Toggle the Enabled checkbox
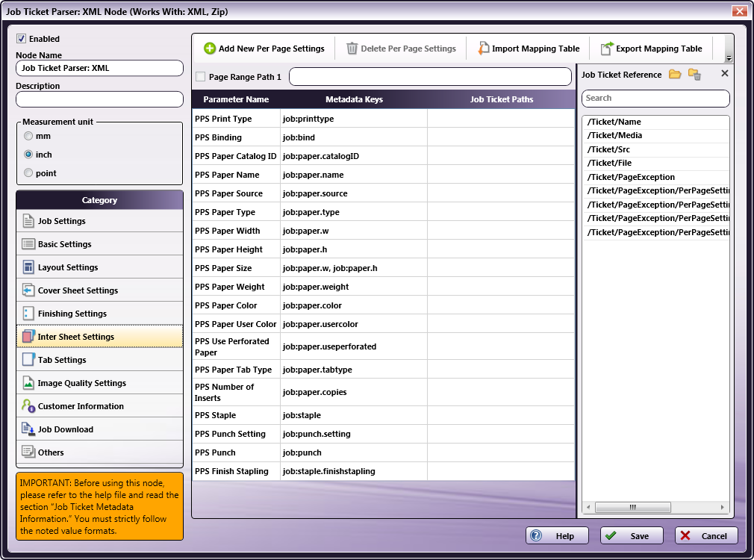This screenshot has height=560, width=754. tap(21, 39)
